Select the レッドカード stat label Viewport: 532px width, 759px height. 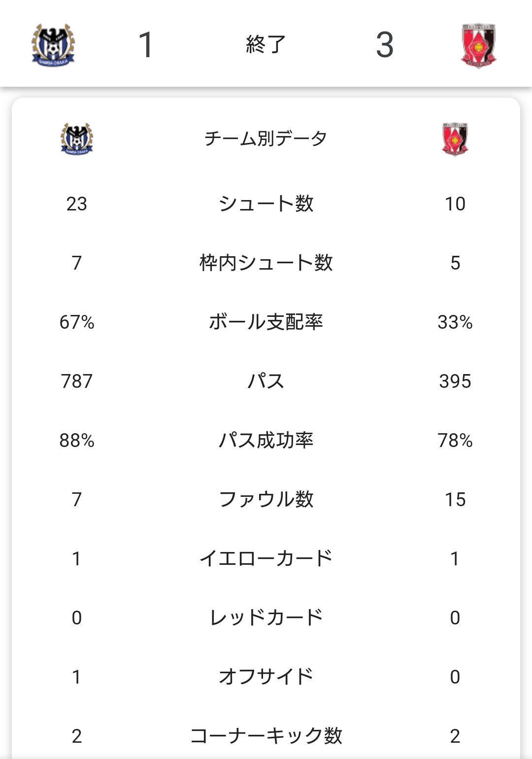tap(266, 618)
